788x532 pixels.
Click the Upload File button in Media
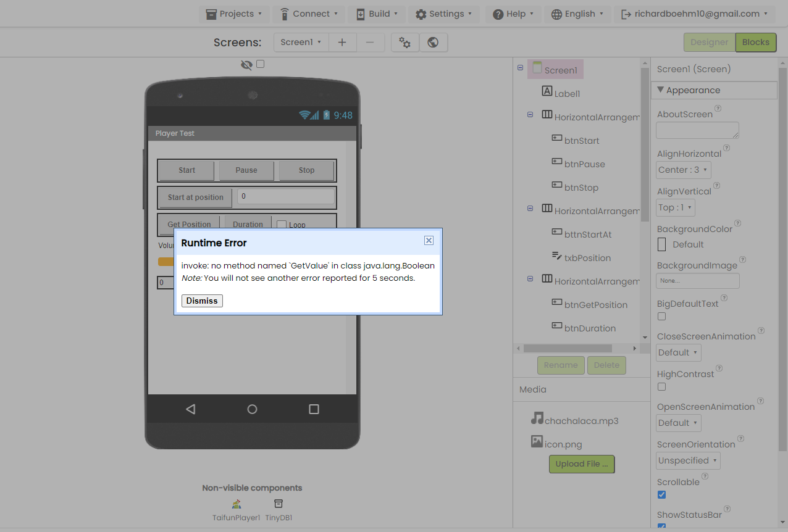coord(581,463)
